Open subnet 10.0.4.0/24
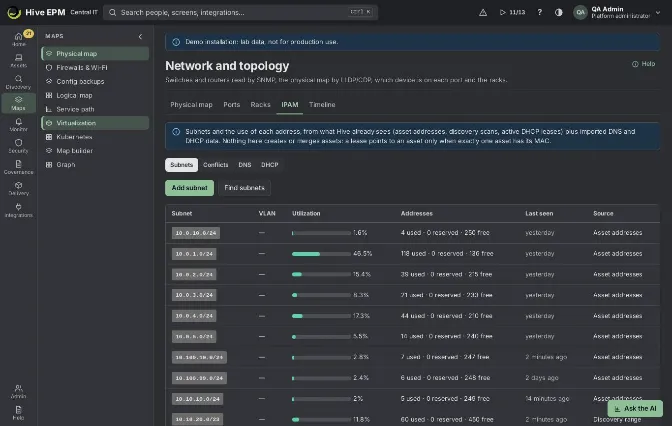 [194, 316]
